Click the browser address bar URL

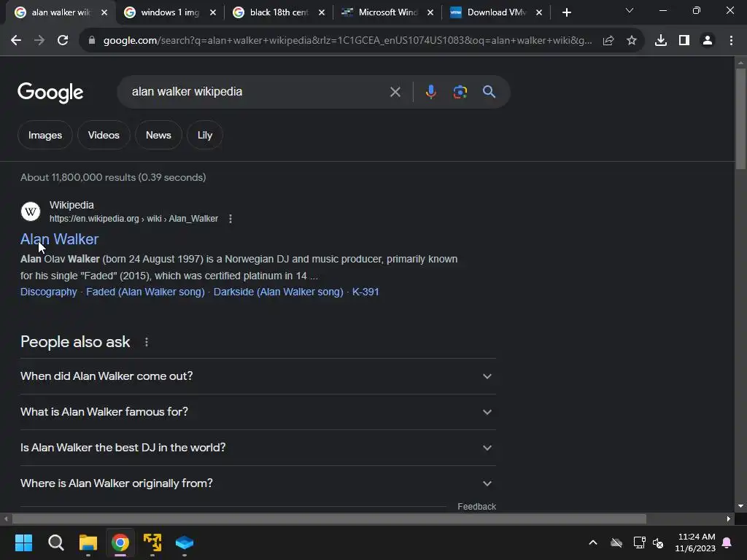tap(347, 41)
